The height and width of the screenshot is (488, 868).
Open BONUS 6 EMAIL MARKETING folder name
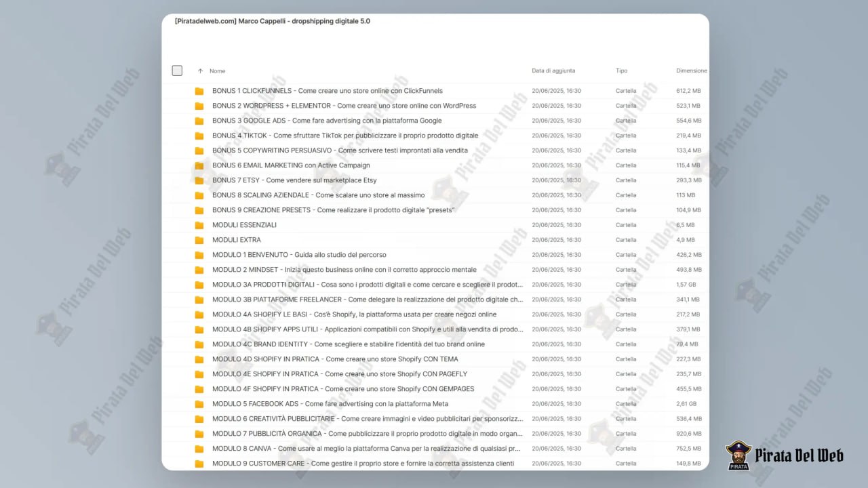tap(291, 165)
